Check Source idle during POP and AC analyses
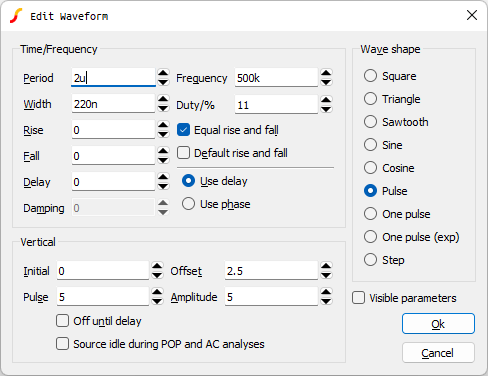Screen dimensions: 488x376 tap(63, 344)
